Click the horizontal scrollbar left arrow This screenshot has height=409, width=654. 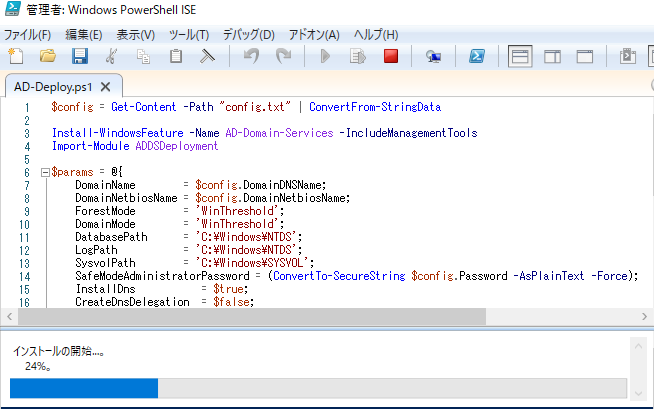tap(9, 317)
